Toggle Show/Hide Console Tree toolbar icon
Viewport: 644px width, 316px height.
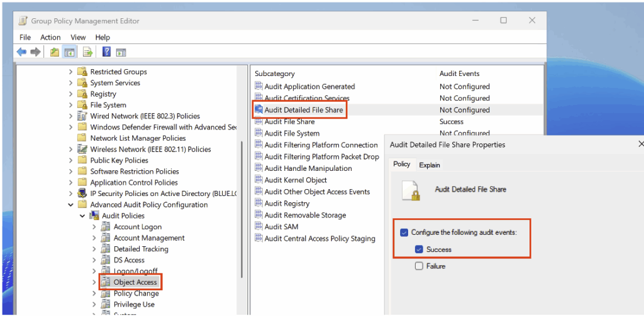[x=70, y=52]
